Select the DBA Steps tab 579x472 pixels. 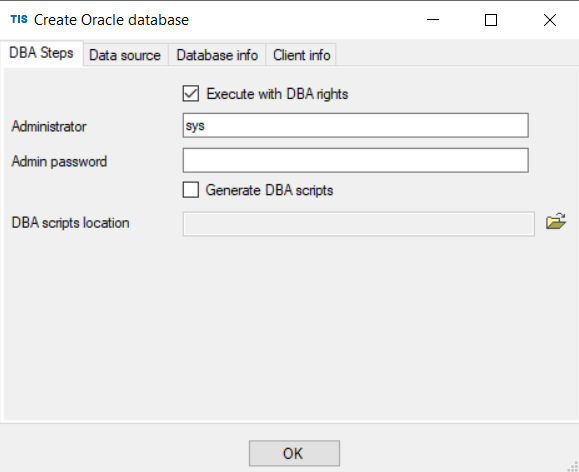click(x=41, y=53)
